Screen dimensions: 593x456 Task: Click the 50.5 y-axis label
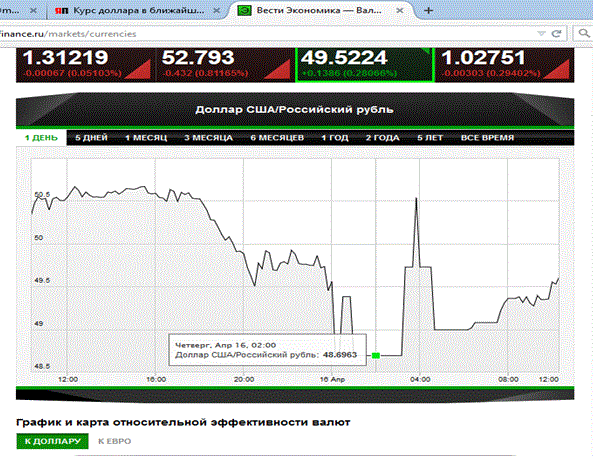(x=42, y=195)
